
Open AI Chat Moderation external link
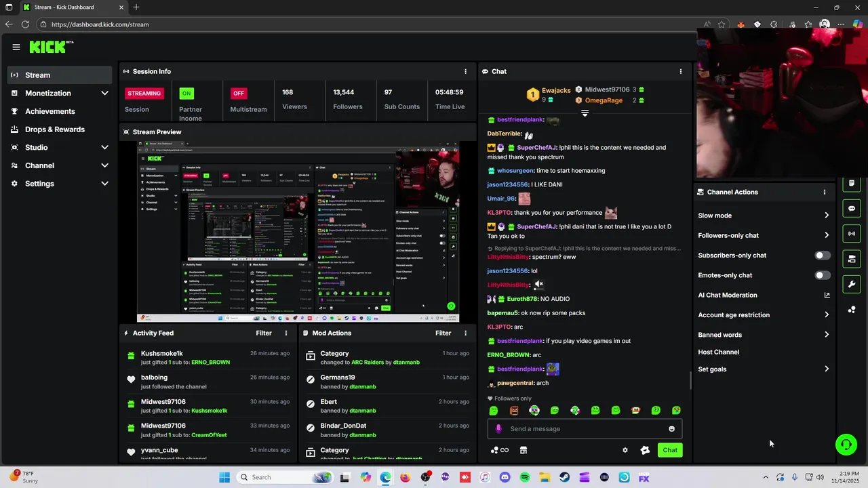click(827, 295)
